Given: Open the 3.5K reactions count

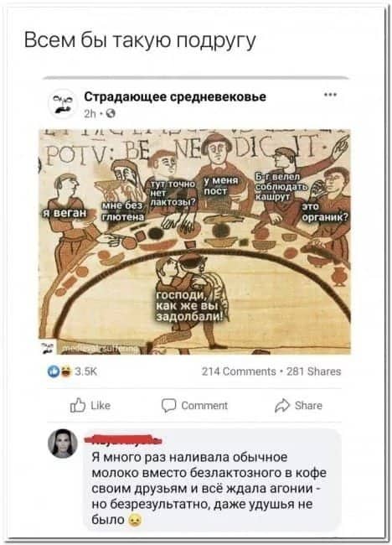Looking at the screenshot, I should 86,372.
